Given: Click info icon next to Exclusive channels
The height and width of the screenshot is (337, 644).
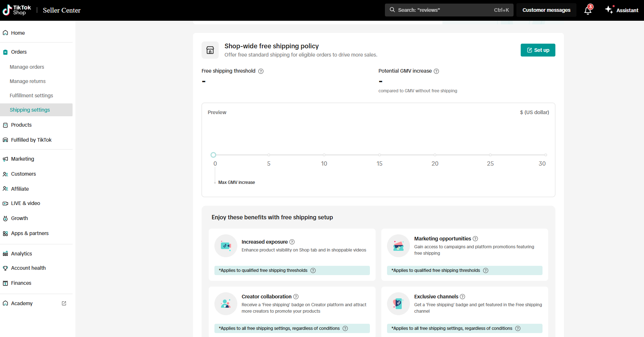Looking at the screenshot, I should coord(462,297).
